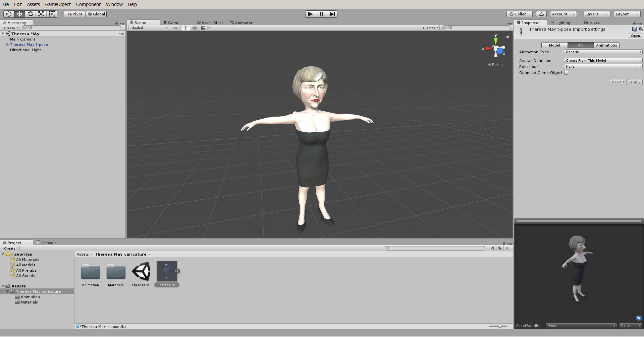Image resolution: width=644 pixels, height=337 pixels.
Task: Select Directional Light in Hierarchy
Action: [25, 50]
